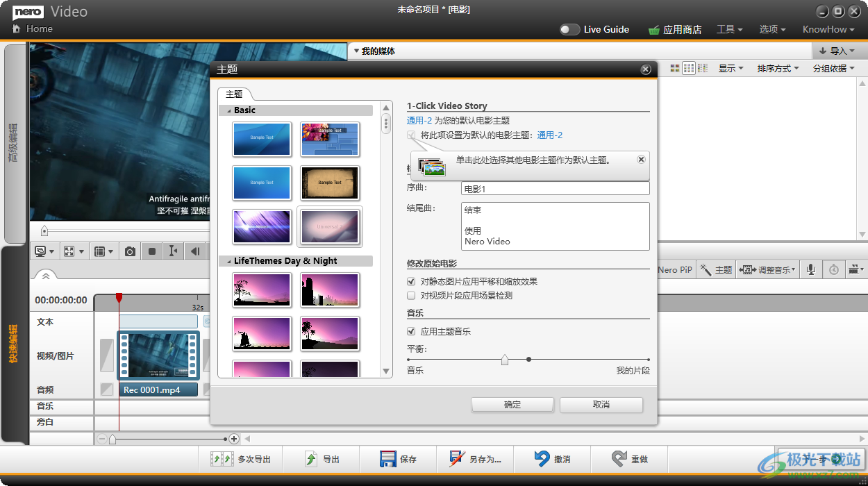Click the magic wand 主题 toolbar button

pos(716,269)
